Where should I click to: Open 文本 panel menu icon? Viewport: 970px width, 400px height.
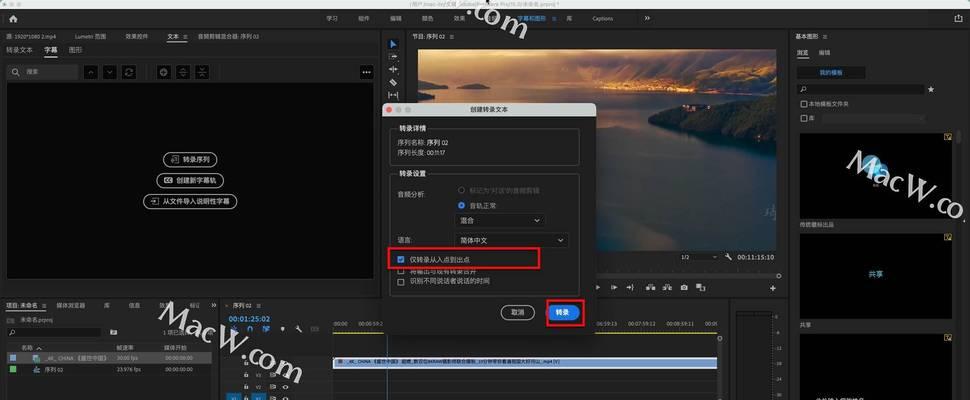pos(184,36)
